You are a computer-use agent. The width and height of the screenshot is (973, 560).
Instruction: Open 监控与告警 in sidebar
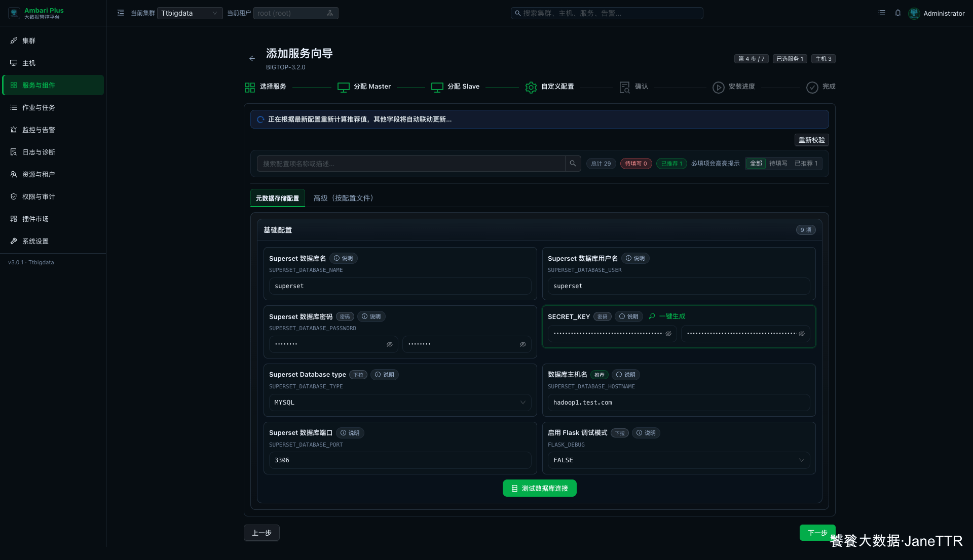[53, 130]
